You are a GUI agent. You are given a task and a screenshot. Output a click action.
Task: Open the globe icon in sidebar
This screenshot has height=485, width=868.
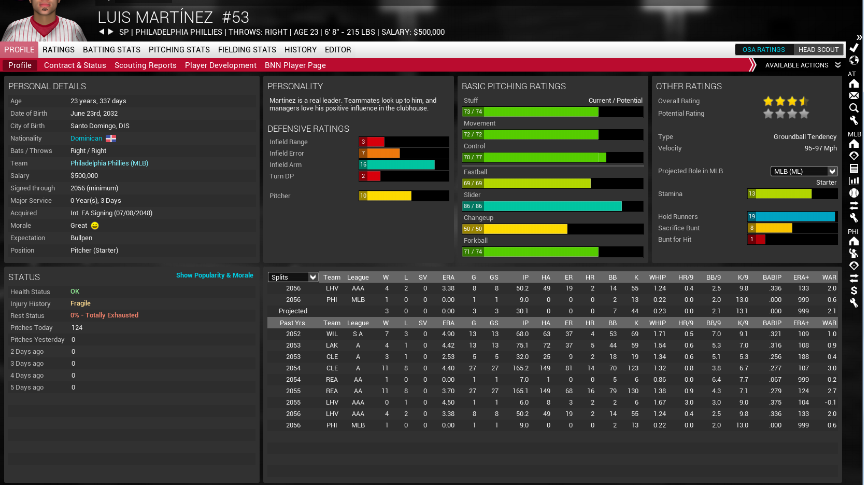tap(854, 60)
